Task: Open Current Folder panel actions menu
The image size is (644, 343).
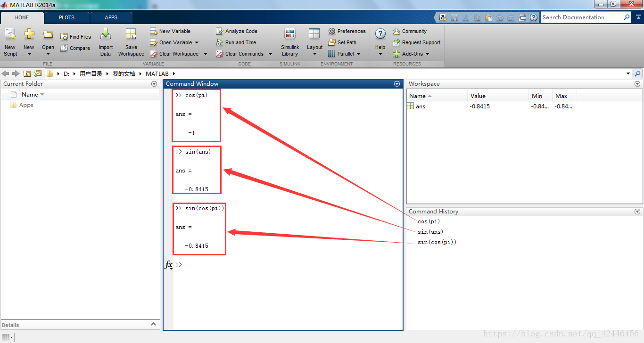Action: (x=154, y=84)
